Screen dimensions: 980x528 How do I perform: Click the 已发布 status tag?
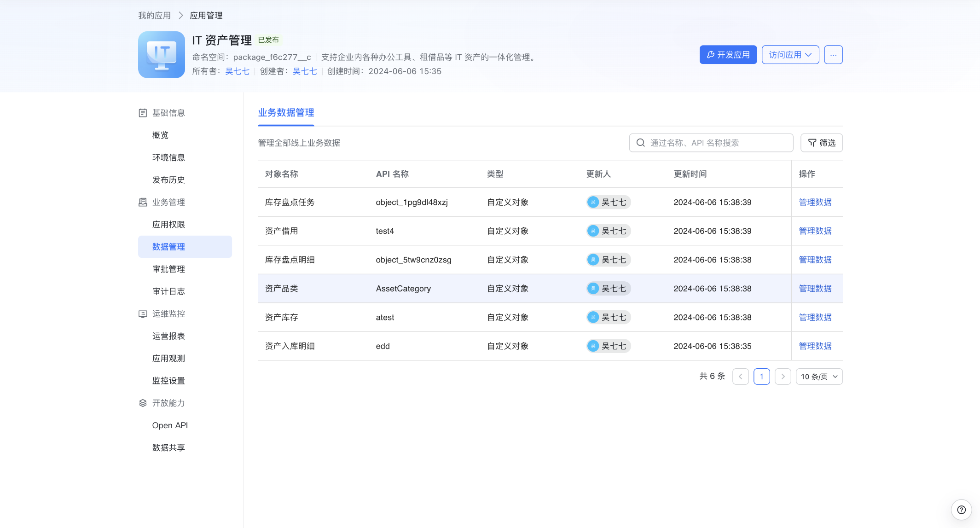(268, 40)
